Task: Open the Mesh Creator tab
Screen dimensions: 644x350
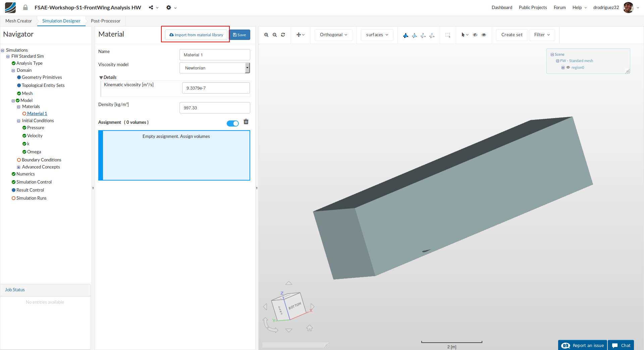Action: pyautogui.click(x=18, y=21)
